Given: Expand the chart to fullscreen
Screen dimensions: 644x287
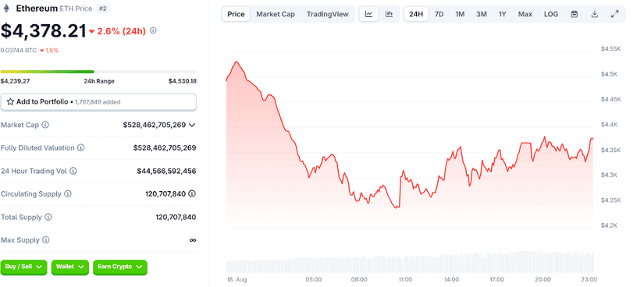Looking at the screenshot, I should [x=614, y=14].
